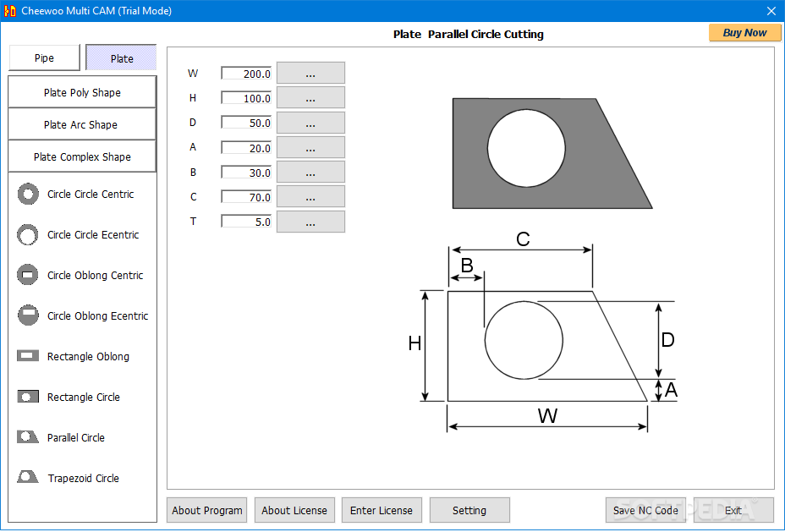Image resolution: width=785 pixels, height=532 pixels.
Task: Focus the C value input field
Action: click(x=246, y=197)
